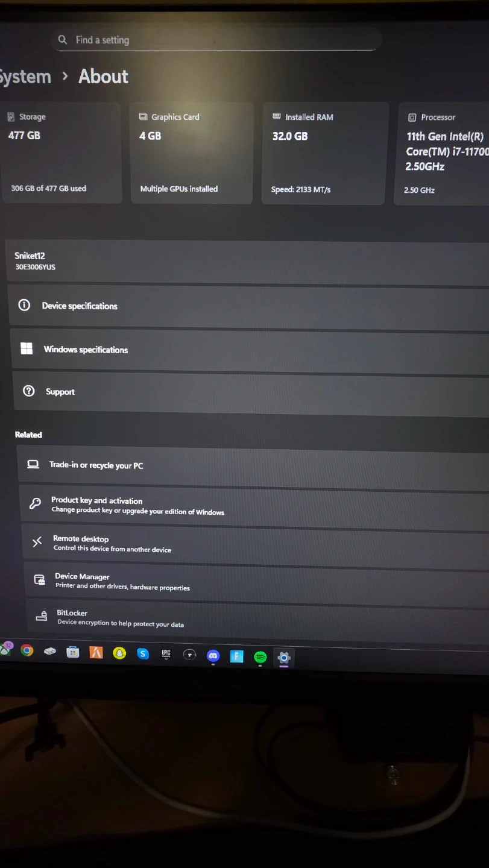Screen dimensions: 489x868
Task: Launch Epic Games Launcher from taskbar
Action: [166, 654]
